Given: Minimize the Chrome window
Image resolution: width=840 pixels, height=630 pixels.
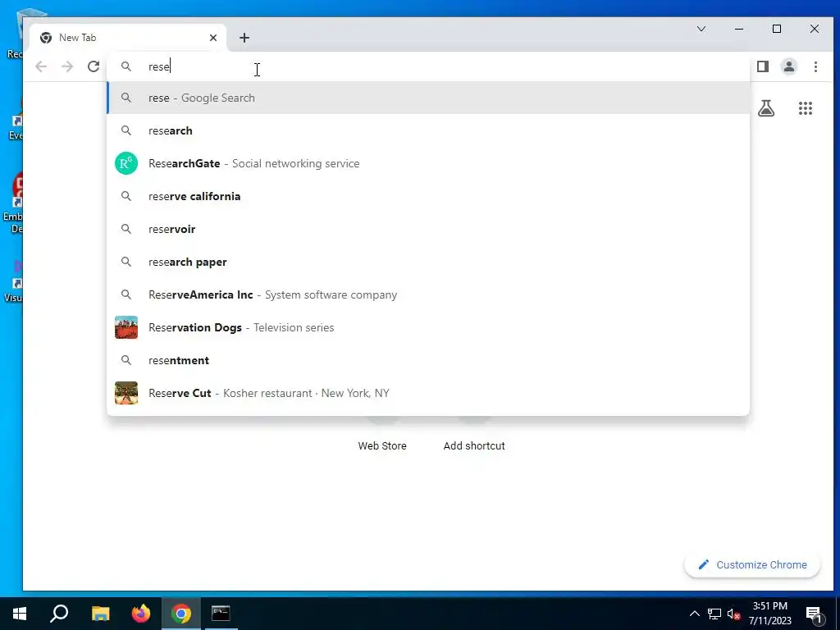Looking at the screenshot, I should coord(739,29).
